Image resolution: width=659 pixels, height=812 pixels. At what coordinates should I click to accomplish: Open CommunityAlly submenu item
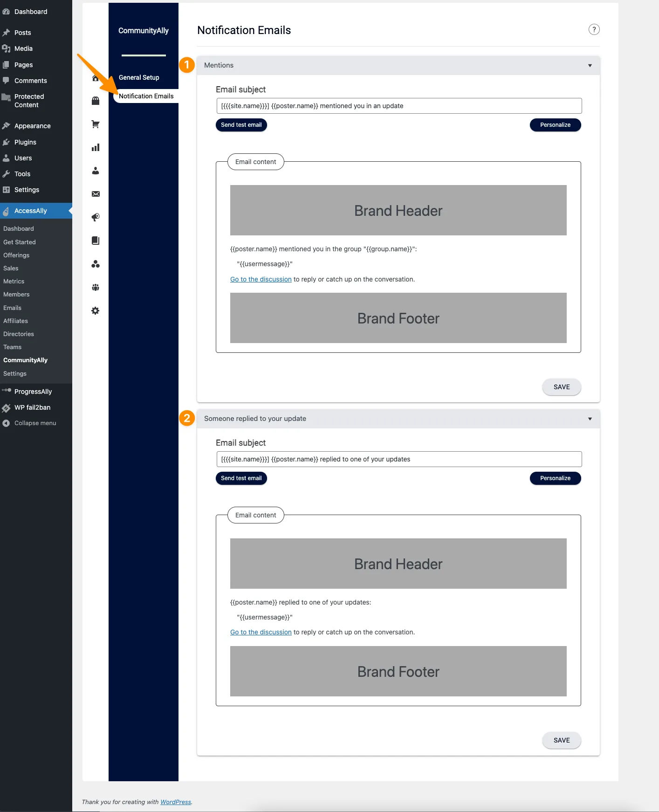click(x=26, y=360)
